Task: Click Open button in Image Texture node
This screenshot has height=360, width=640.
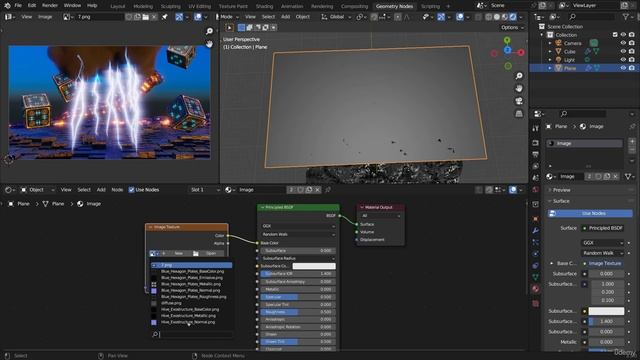Action: tap(211, 253)
